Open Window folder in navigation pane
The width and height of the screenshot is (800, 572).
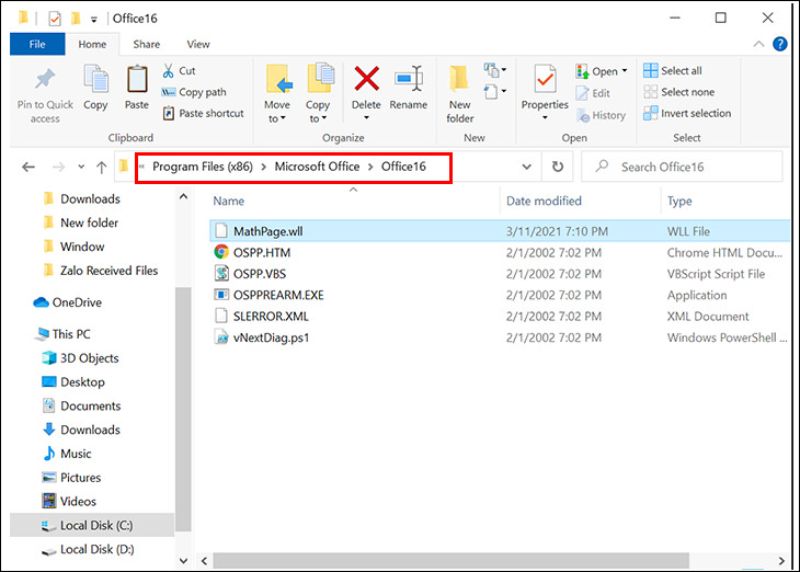[x=73, y=246]
